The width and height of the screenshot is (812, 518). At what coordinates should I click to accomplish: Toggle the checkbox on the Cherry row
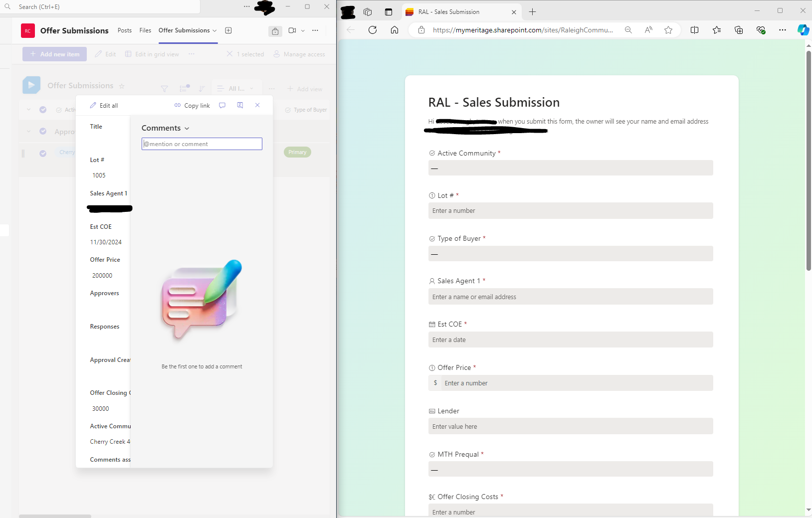pos(43,153)
